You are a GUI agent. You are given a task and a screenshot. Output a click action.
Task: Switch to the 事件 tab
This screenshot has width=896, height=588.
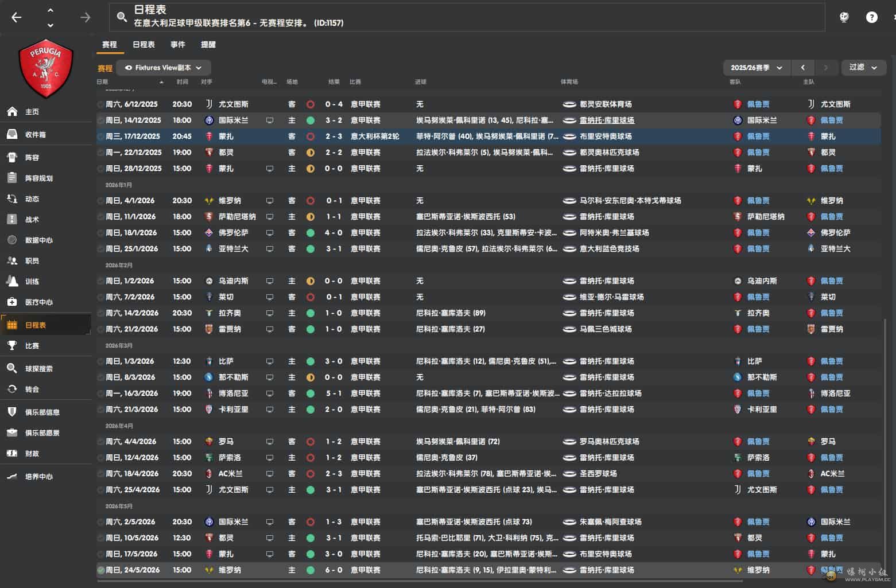178,45
